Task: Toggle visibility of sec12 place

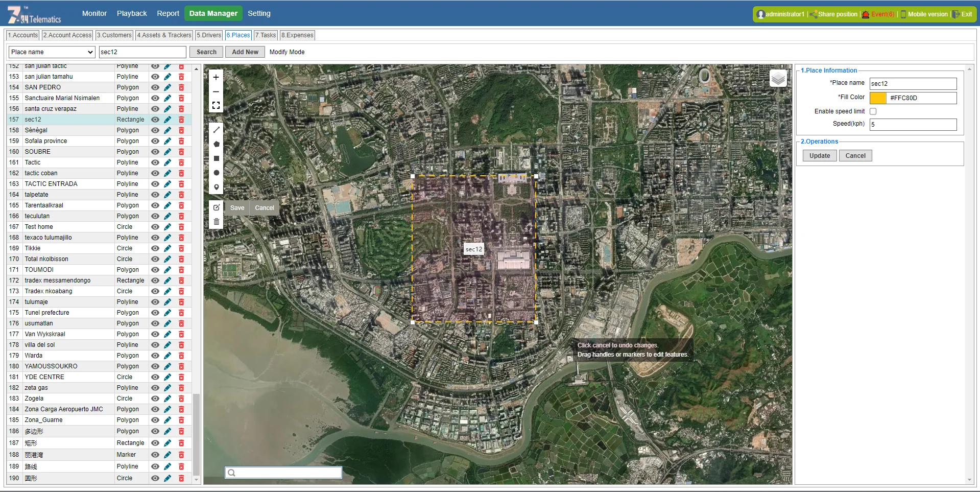Action: (x=155, y=120)
